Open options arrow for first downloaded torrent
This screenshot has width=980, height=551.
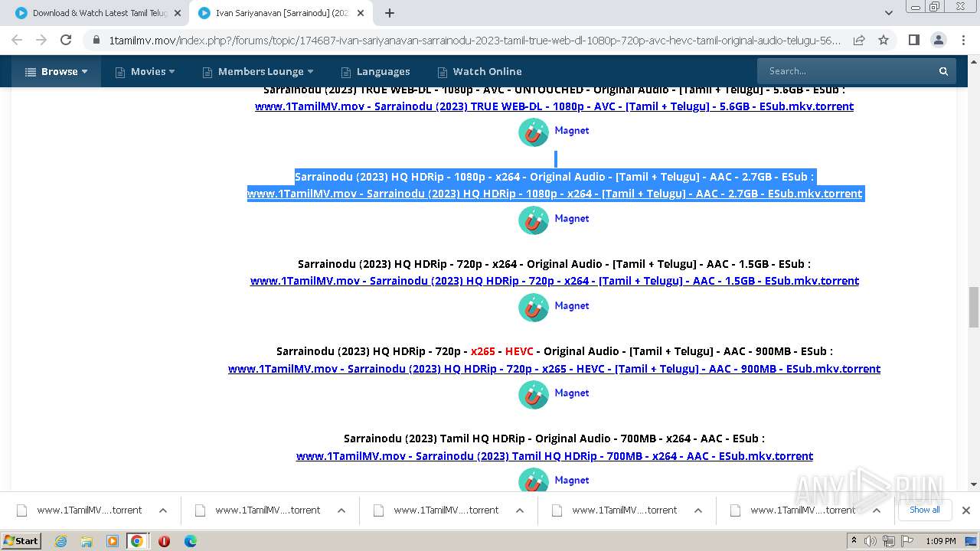[x=163, y=510]
